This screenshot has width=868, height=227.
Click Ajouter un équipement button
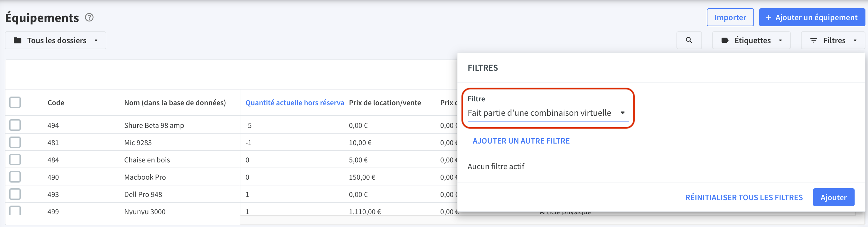tap(812, 17)
